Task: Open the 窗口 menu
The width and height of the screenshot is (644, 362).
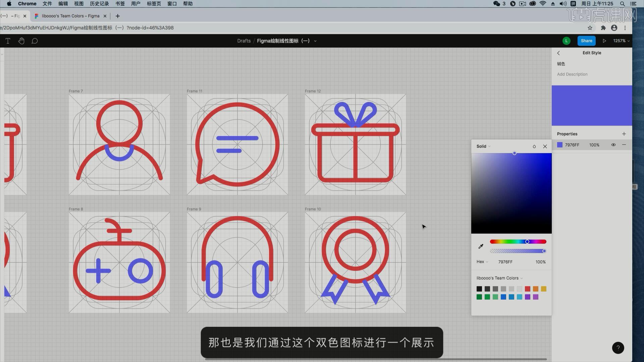Action: (172, 4)
